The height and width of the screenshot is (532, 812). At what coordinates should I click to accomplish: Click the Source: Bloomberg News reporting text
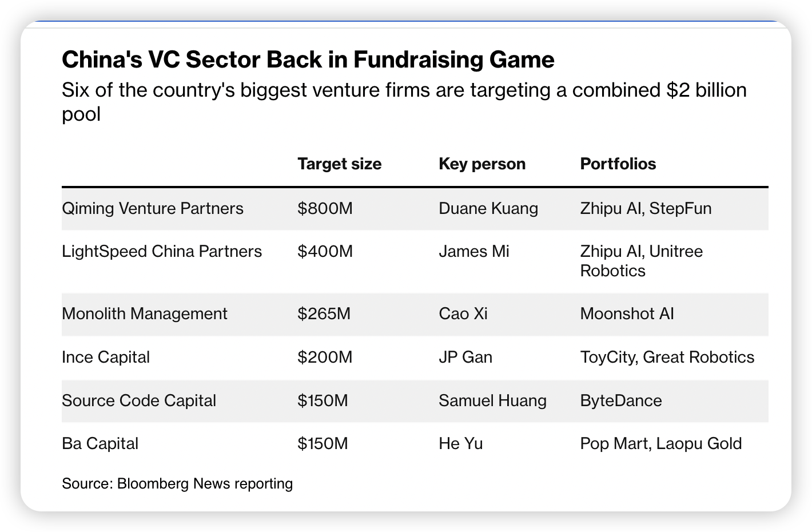[177, 484]
